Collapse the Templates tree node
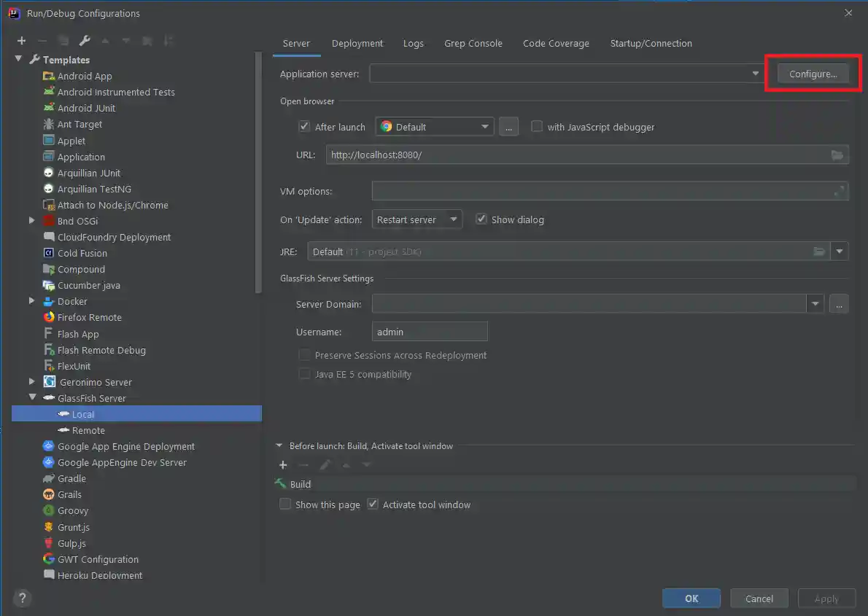Viewport: 868px width, 616px height. 18,59
